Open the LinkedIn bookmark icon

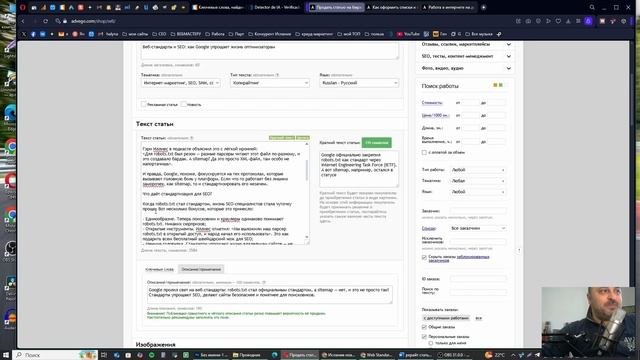coord(42,34)
